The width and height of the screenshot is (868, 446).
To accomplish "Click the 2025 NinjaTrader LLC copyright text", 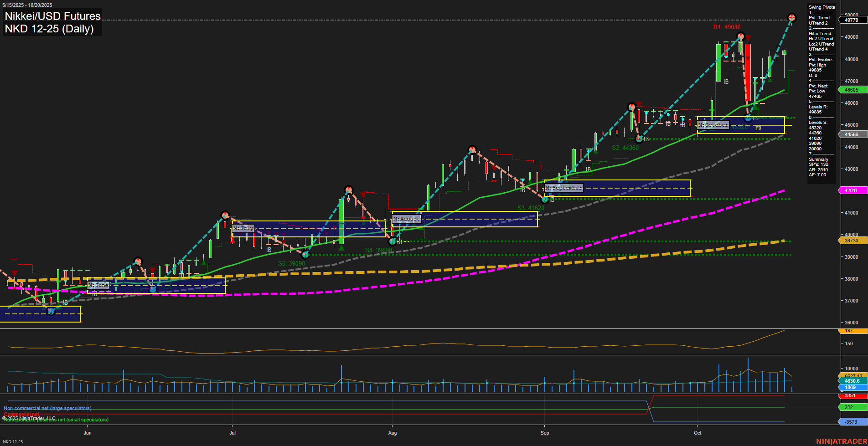I will 29,418.
